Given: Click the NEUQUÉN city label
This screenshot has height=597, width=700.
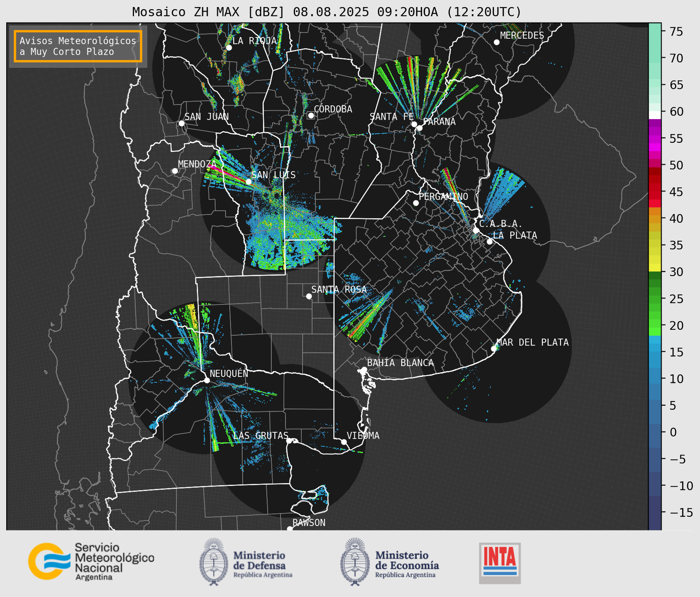Looking at the screenshot, I should (229, 374).
